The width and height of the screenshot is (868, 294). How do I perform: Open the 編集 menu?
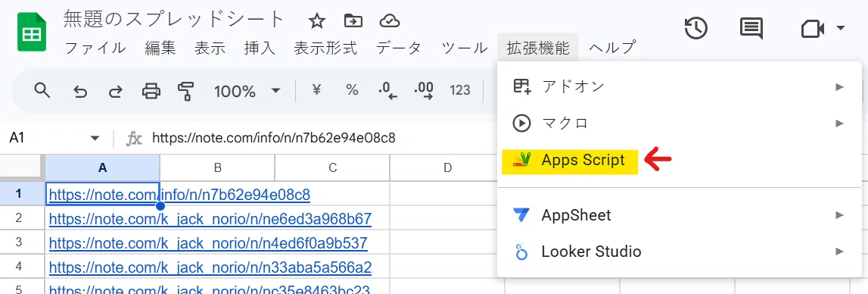[160, 48]
